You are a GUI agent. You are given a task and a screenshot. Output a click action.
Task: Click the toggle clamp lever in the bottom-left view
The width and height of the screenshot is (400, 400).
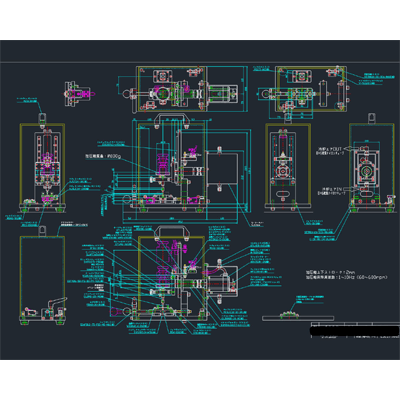pos(57,301)
